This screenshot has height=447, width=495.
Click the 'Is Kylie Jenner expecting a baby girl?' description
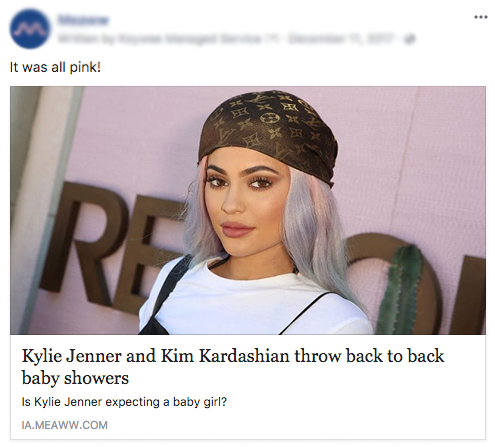124,402
